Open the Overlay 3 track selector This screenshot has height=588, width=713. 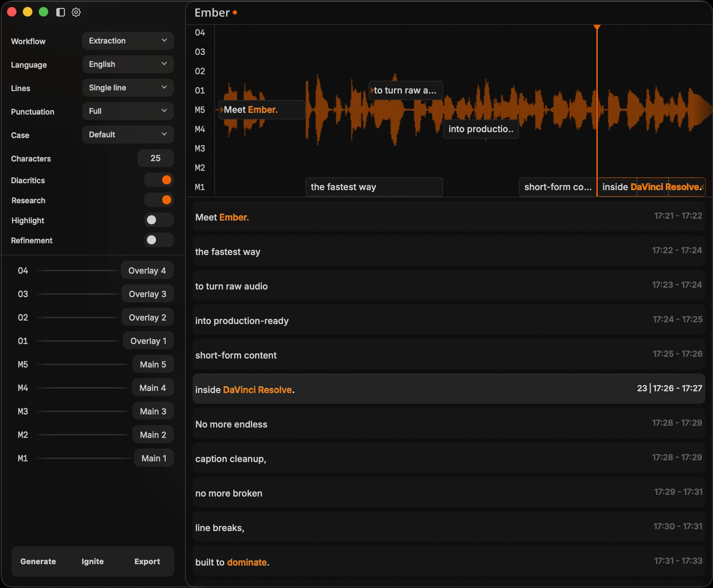tap(148, 294)
